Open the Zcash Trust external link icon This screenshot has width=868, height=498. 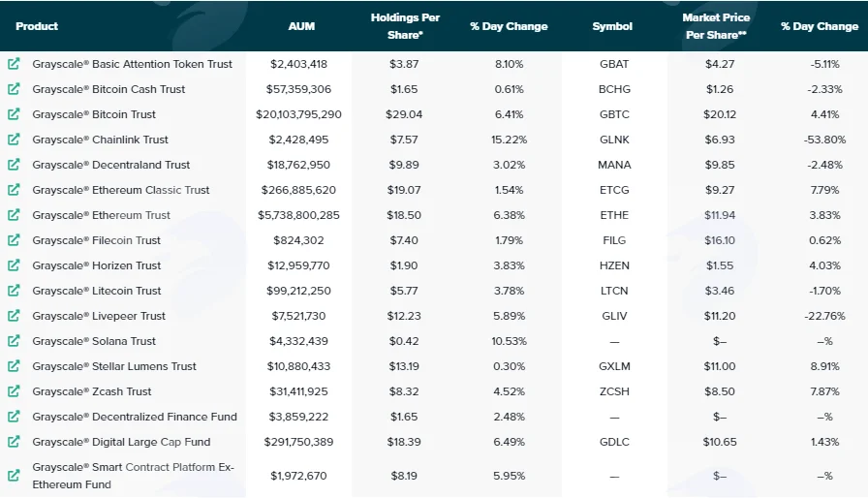coord(14,391)
